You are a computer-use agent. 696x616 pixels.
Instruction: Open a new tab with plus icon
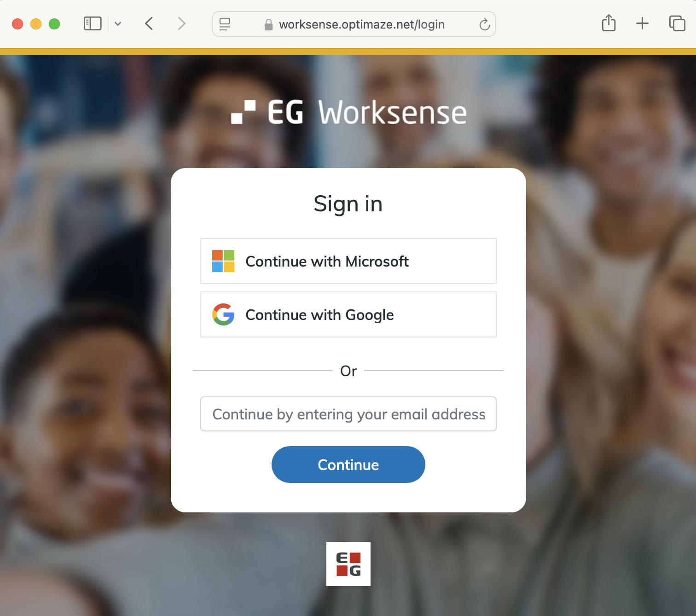[642, 23]
